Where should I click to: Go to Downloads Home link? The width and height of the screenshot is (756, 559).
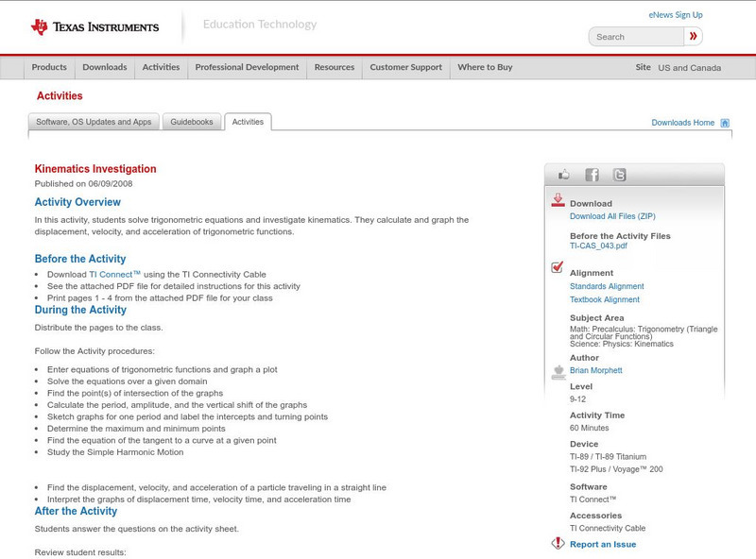point(682,123)
